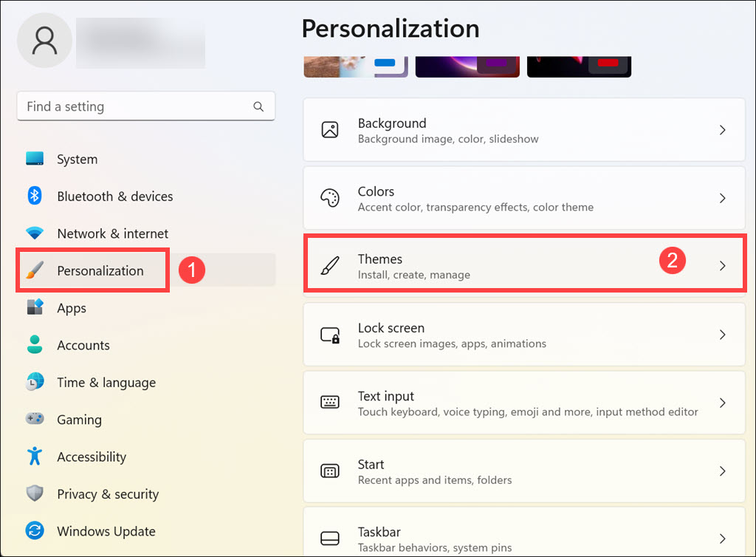Click the Find a setting search box
Image resolution: width=756 pixels, height=557 pixels.
137,106
